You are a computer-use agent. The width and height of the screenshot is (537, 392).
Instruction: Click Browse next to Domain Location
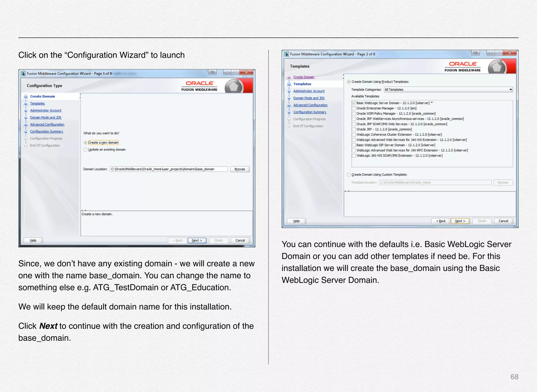pyautogui.click(x=240, y=169)
